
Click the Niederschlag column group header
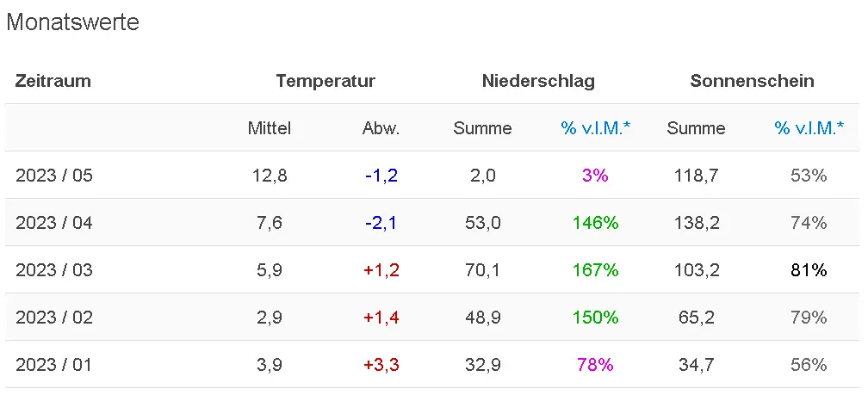coord(538,82)
